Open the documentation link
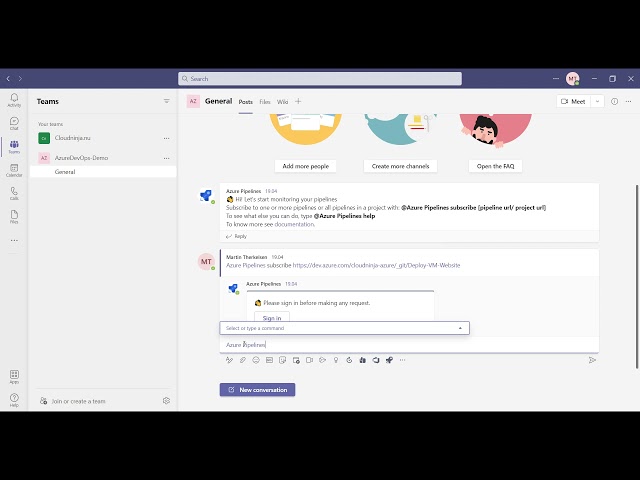 [294, 224]
